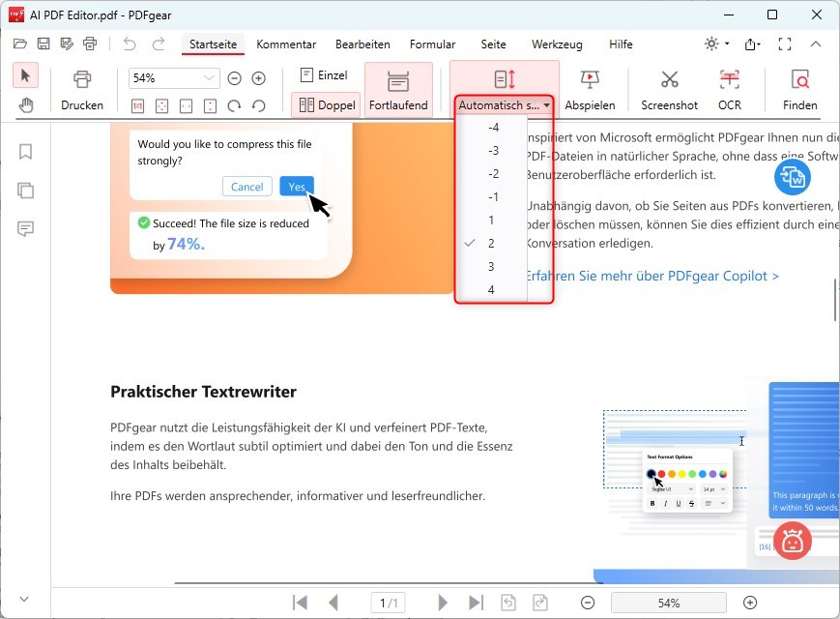Expand the sidebar bottom chevron
840x619 pixels.
(x=24, y=599)
